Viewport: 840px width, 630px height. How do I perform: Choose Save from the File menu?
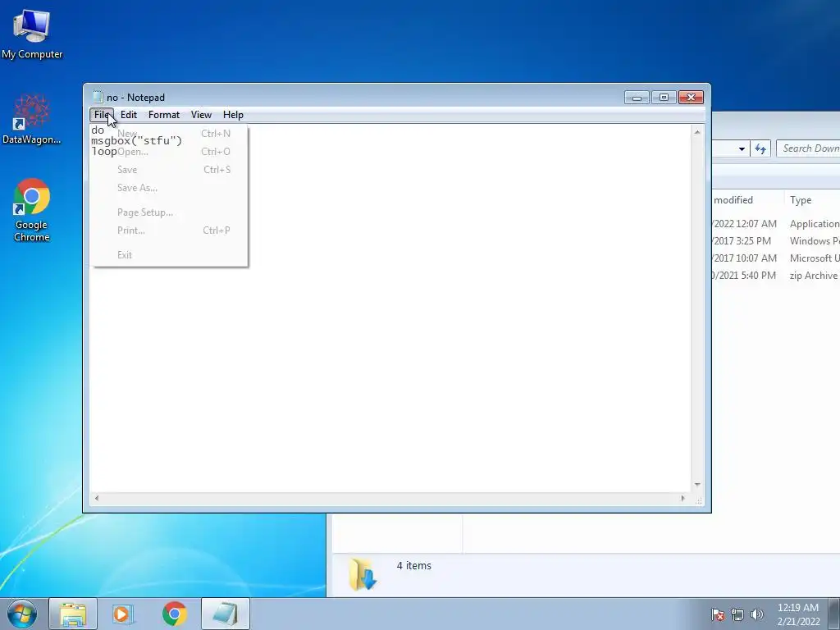click(169, 170)
